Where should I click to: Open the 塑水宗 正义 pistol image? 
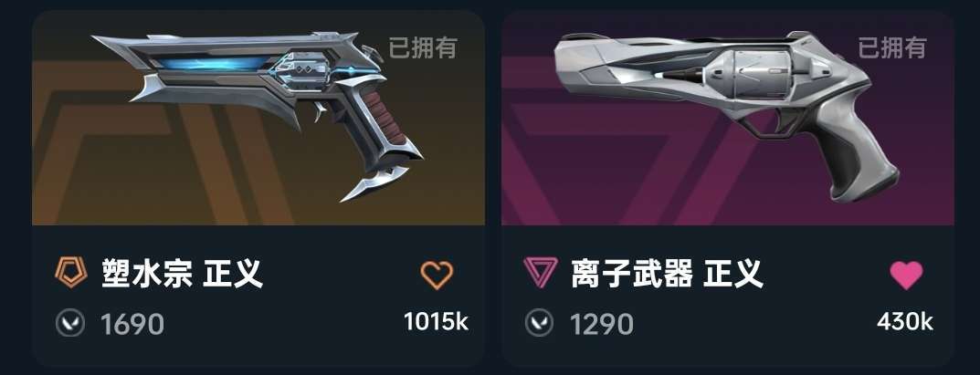point(258,116)
